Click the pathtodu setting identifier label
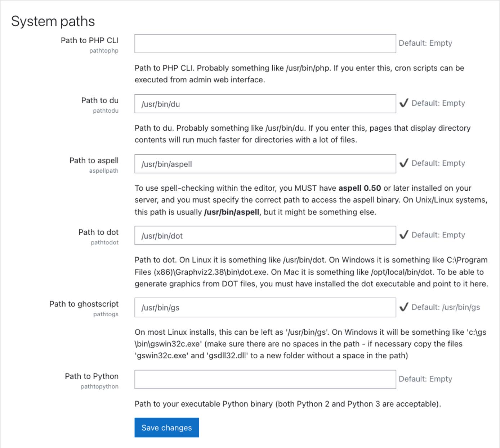Screen dimensions: 500x448 coord(105,111)
